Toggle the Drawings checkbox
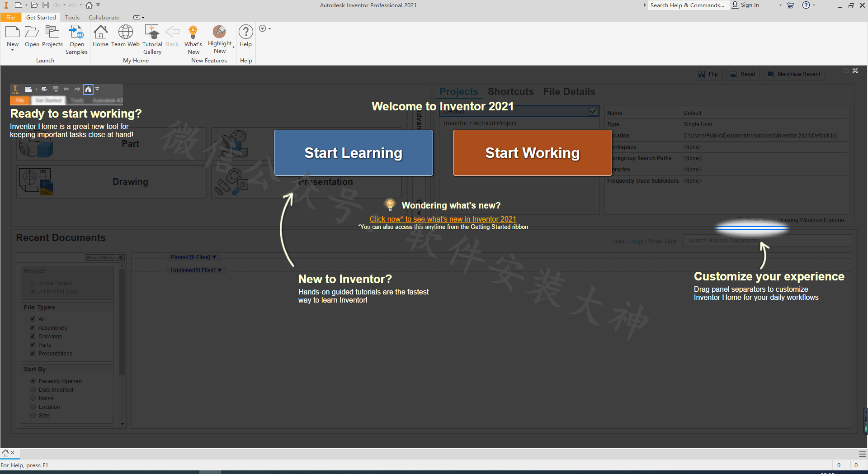This screenshot has height=474, width=868. 33,336
